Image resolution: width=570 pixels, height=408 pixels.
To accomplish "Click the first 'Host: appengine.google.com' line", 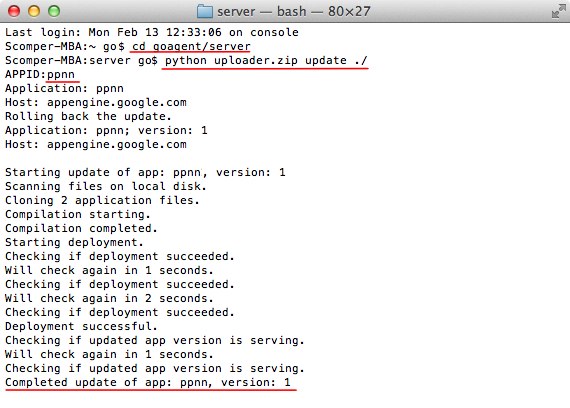I will (x=96, y=103).
